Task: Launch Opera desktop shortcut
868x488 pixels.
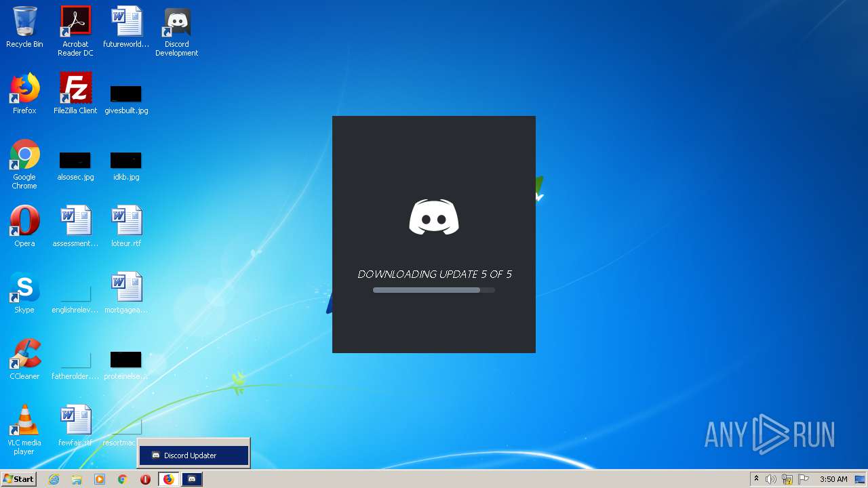Action: pyautogui.click(x=24, y=226)
